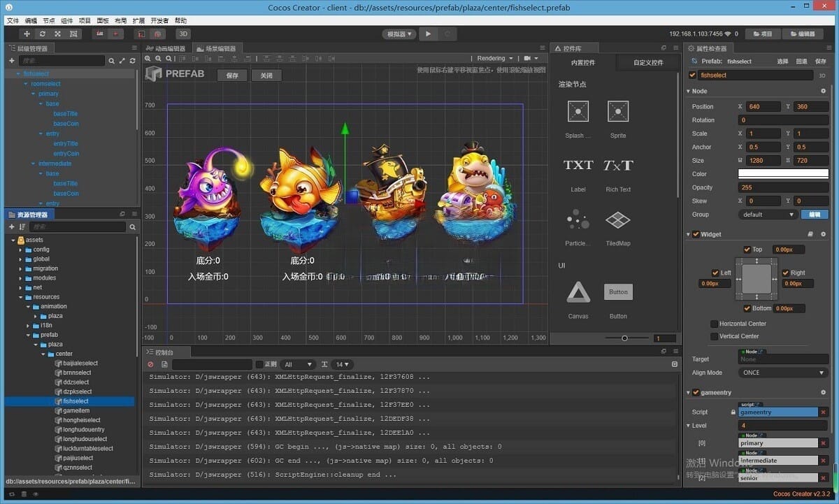Viewport: 839px width, 504px height.
Task: Click the console clear logs icon
Action: click(150, 364)
